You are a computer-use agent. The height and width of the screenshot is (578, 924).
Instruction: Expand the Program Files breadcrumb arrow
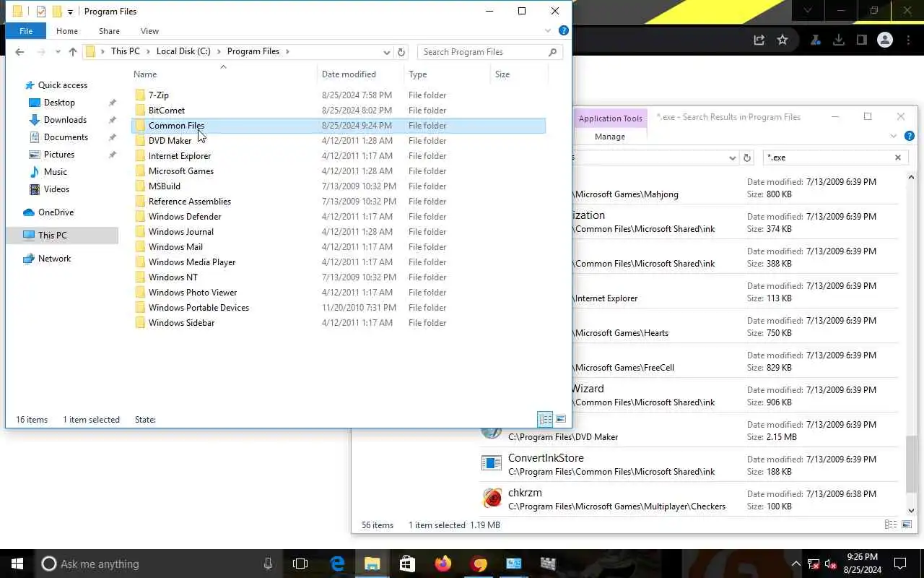287,51
